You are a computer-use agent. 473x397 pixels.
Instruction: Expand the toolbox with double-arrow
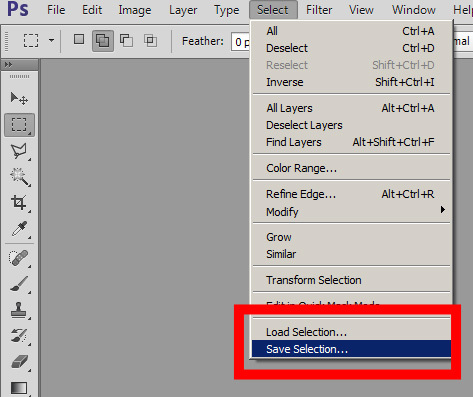[9, 64]
